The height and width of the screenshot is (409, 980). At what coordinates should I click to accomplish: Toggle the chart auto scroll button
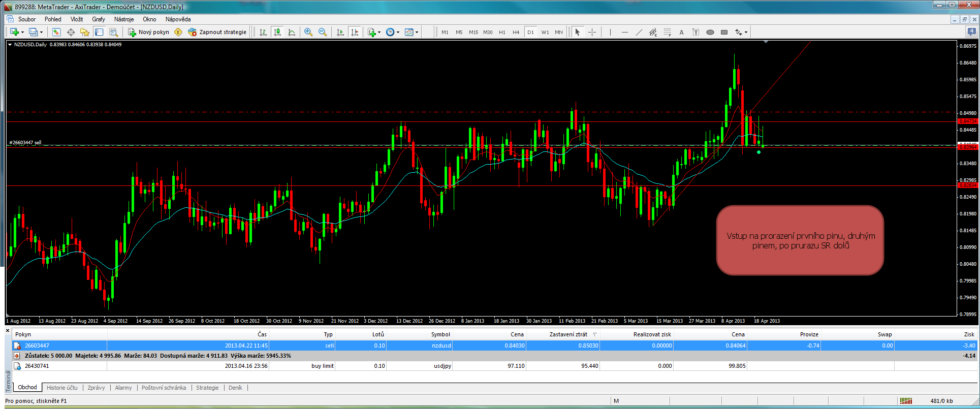[340, 32]
